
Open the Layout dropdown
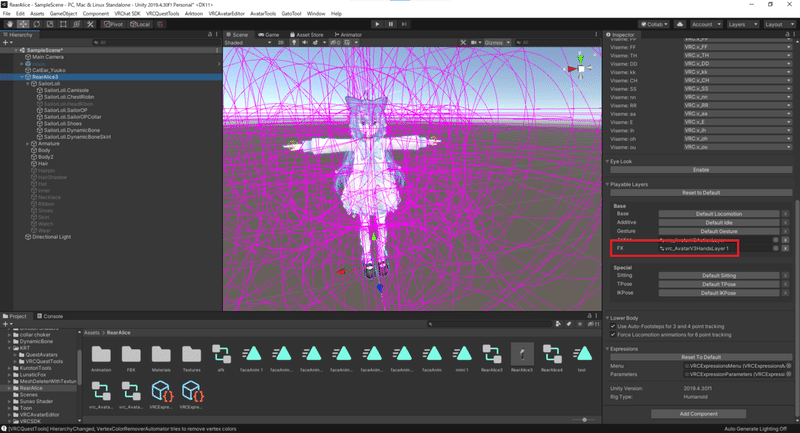tap(779, 24)
